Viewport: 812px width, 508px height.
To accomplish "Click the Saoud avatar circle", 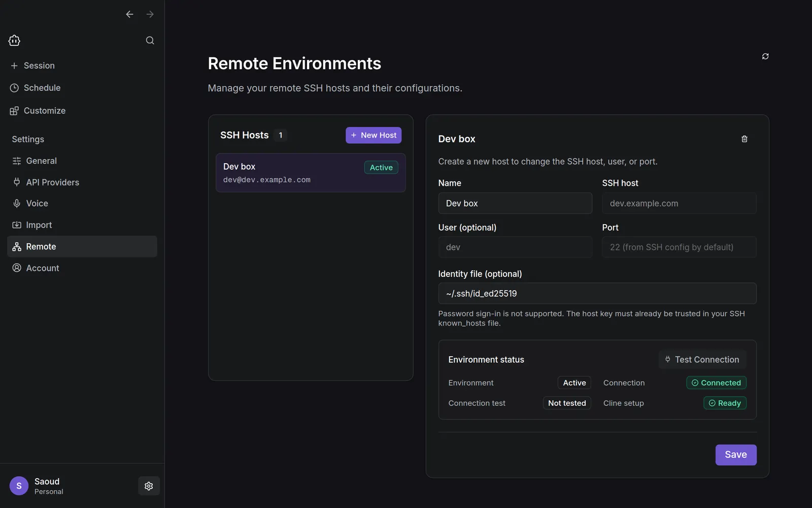I will [19, 486].
